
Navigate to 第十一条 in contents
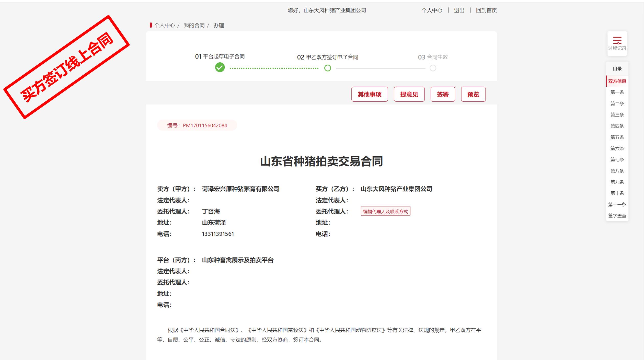pyautogui.click(x=617, y=204)
